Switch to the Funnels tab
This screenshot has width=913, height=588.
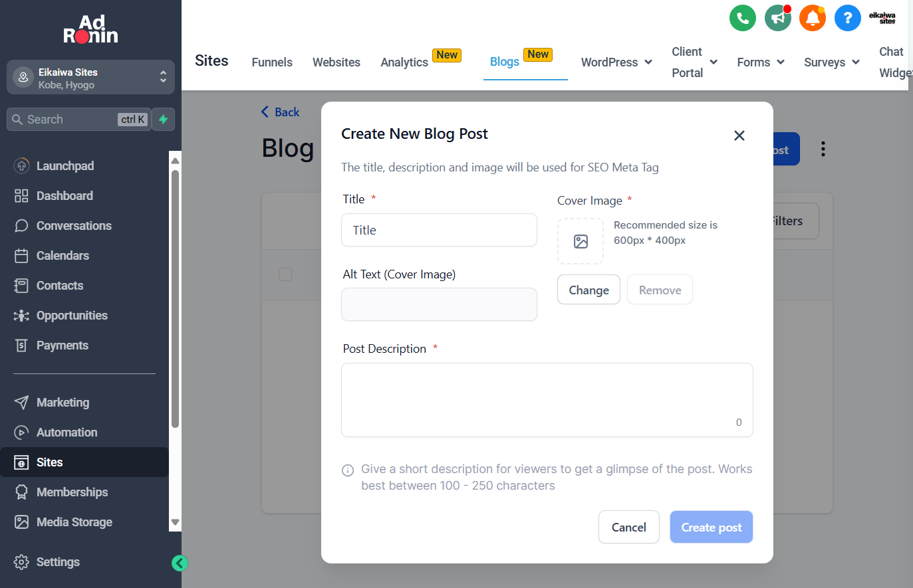(272, 62)
